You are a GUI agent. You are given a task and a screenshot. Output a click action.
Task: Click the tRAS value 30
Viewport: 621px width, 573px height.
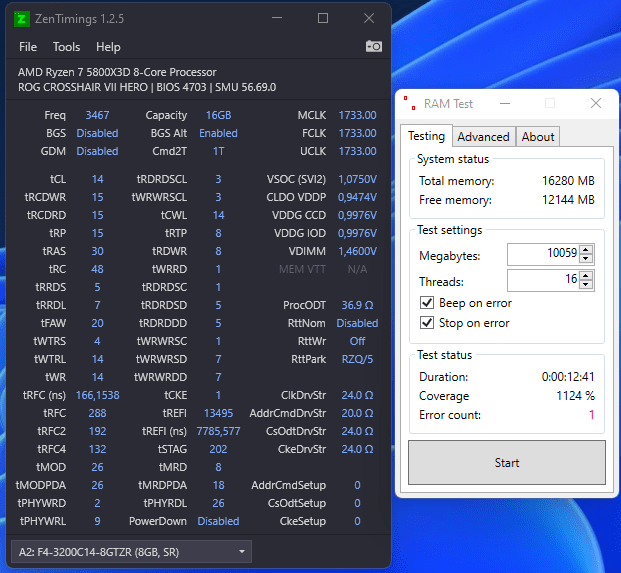(97, 251)
